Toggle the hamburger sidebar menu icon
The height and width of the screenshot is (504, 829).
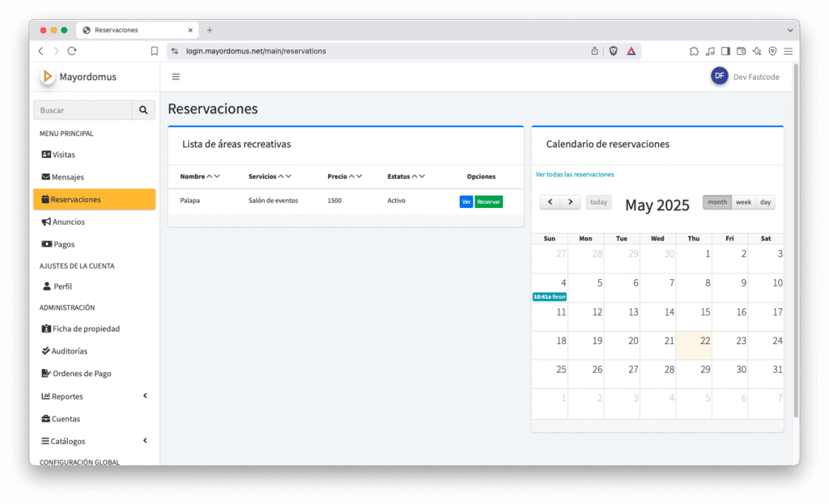pos(176,77)
